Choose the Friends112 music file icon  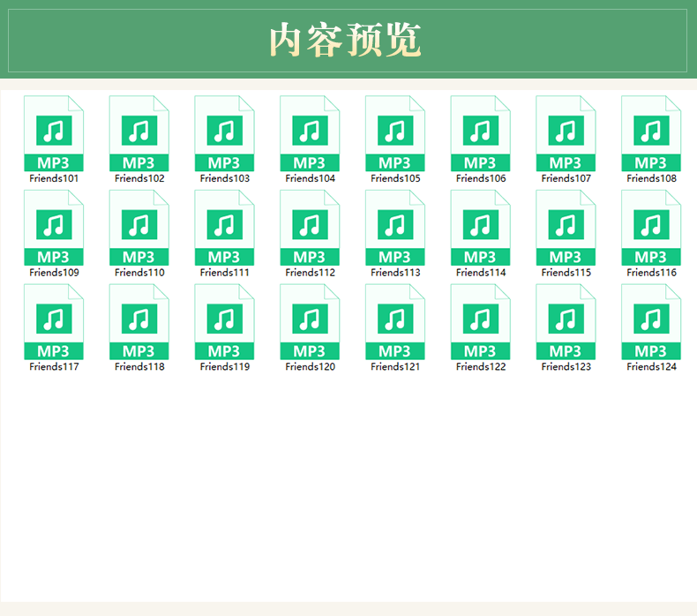[310, 228]
